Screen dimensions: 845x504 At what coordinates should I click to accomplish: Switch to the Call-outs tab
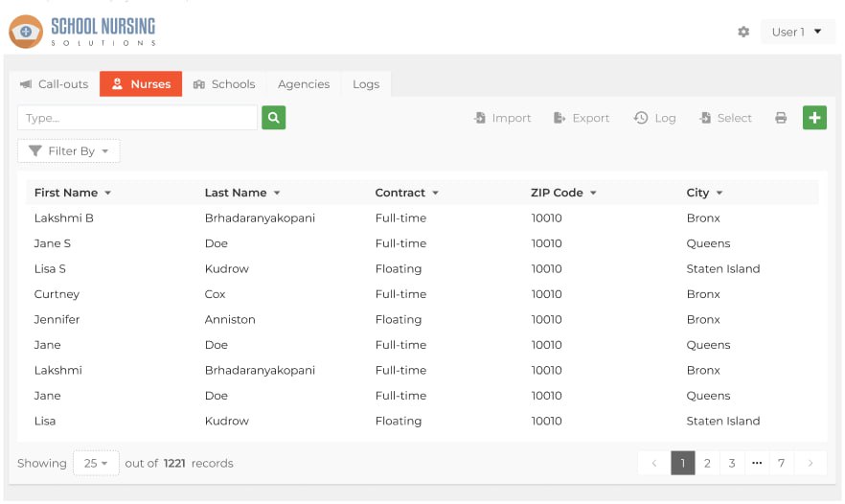[x=54, y=84]
